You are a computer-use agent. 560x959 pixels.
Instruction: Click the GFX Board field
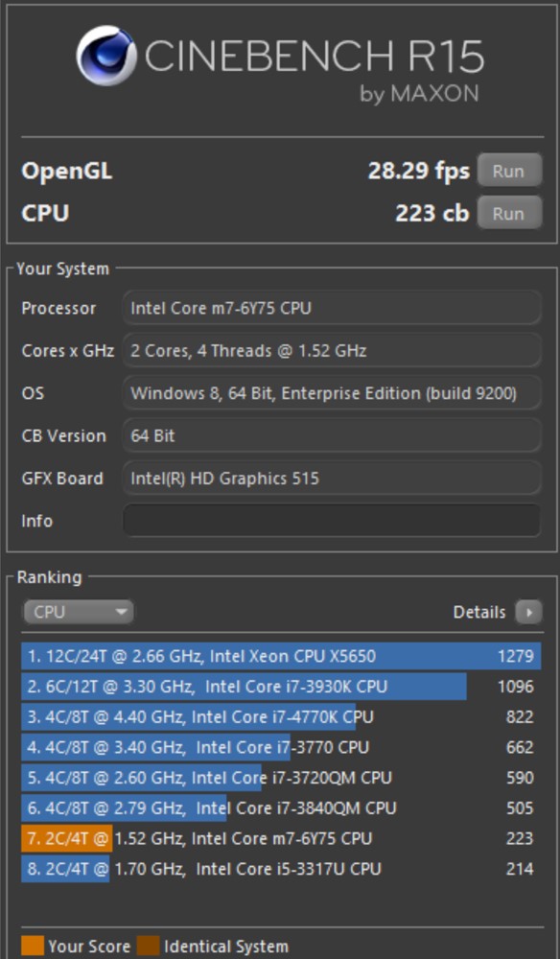[x=332, y=478]
